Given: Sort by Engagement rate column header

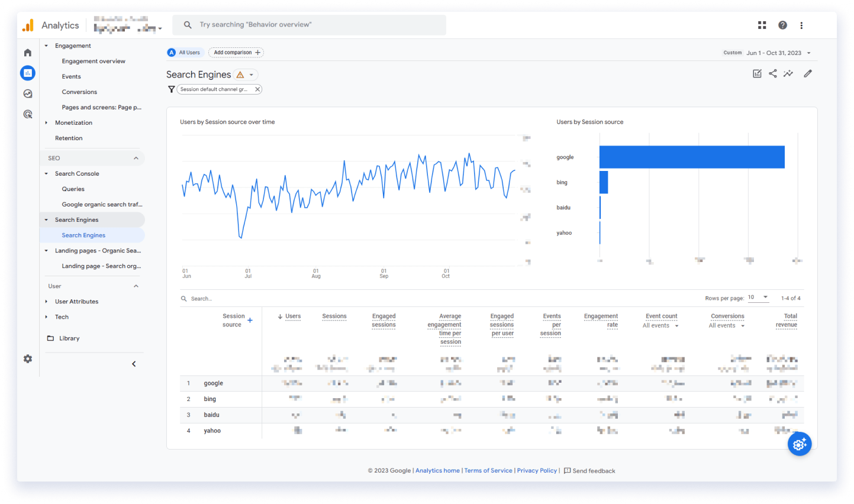Looking at the screenshot, I should point(601,321).
